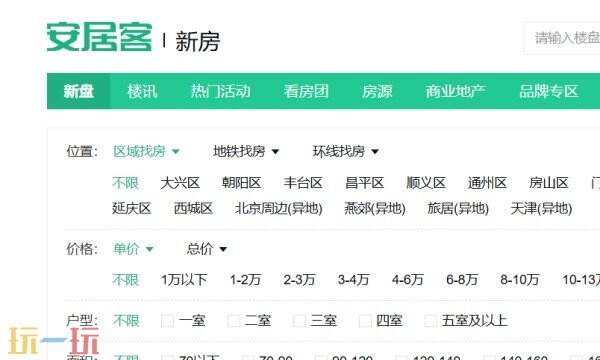Choose the 顺义区 district
This screenshot has height=360, width=600.
point(426,183)
